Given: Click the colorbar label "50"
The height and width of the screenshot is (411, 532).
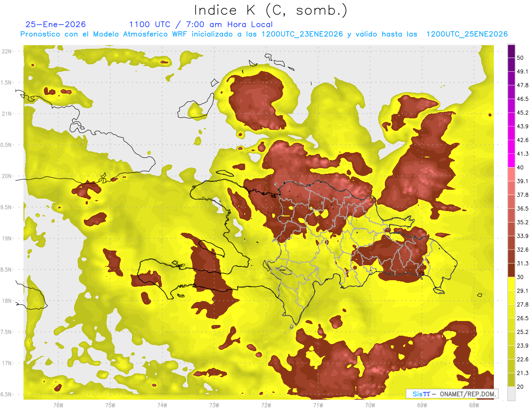Looking at the screenshot, I should (520, 58).
